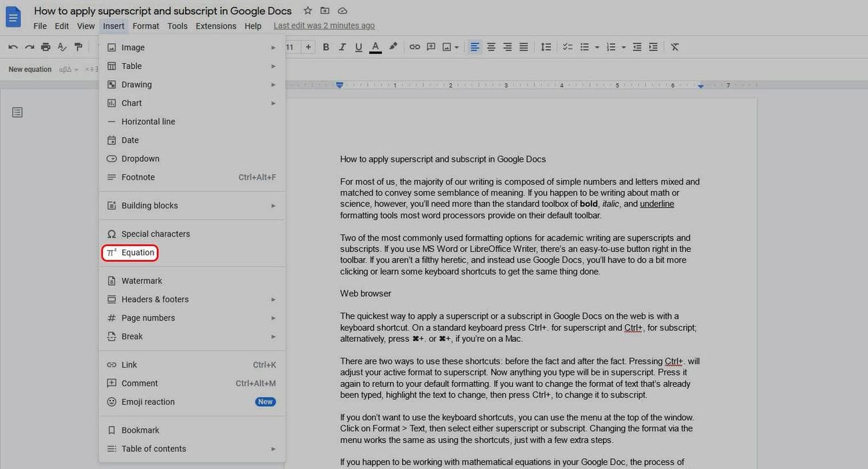Insert a link using the toolbar icon
Image resolution: width=868 pixels, height=469 pixels.
point(415,47)
